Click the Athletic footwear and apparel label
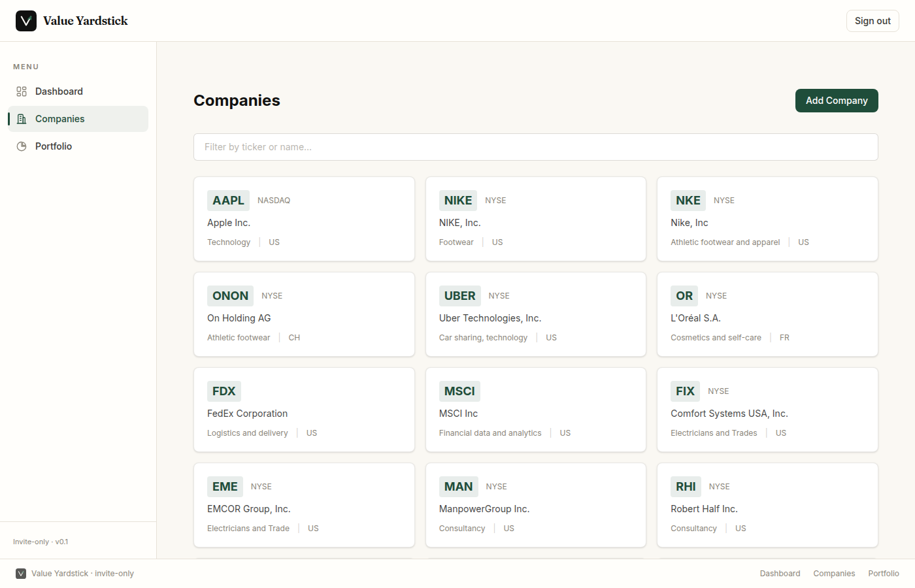915x588 pixels. [x=725, y=242]
